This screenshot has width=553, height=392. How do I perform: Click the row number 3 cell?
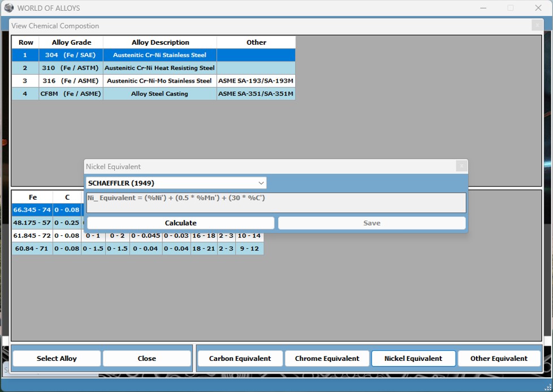[25, 81]
